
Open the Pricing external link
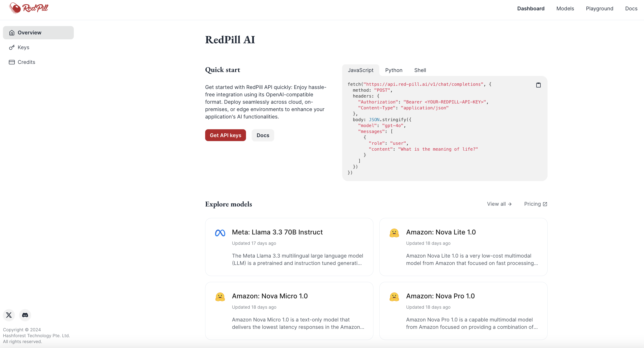[536, 204]
